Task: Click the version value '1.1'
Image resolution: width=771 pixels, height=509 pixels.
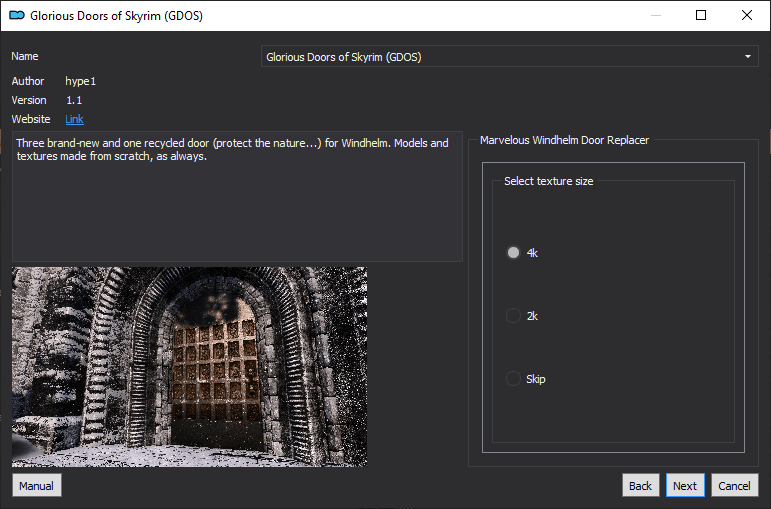Action: tap(74, 100)
